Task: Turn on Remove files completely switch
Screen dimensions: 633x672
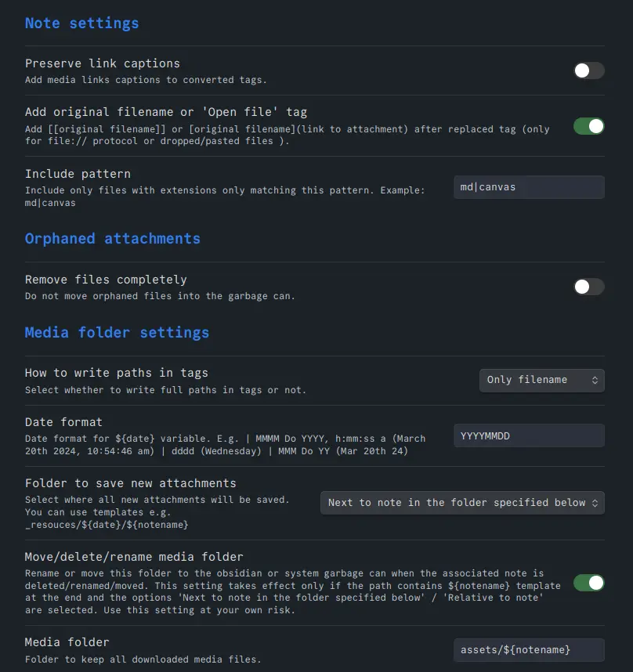Action: [x=589, y=287]
